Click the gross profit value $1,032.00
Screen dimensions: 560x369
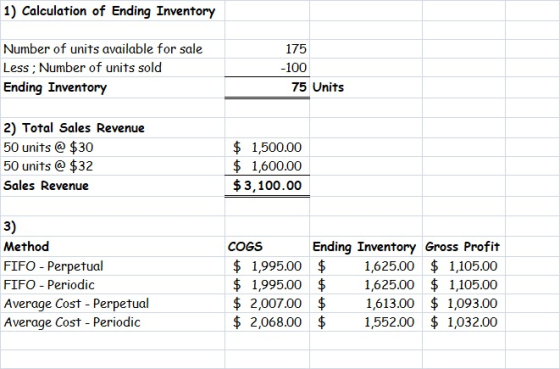click(464, 322)
